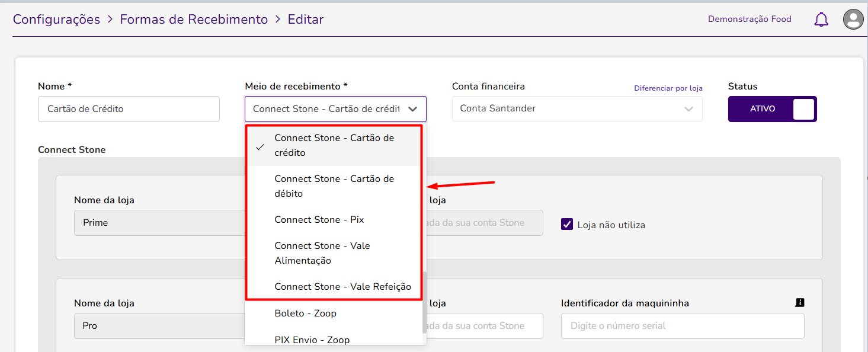Image resolution: width=868 pixels, height=352 pixels.
Task: Open the notifications bell icon
Action: tap(821, 20)
